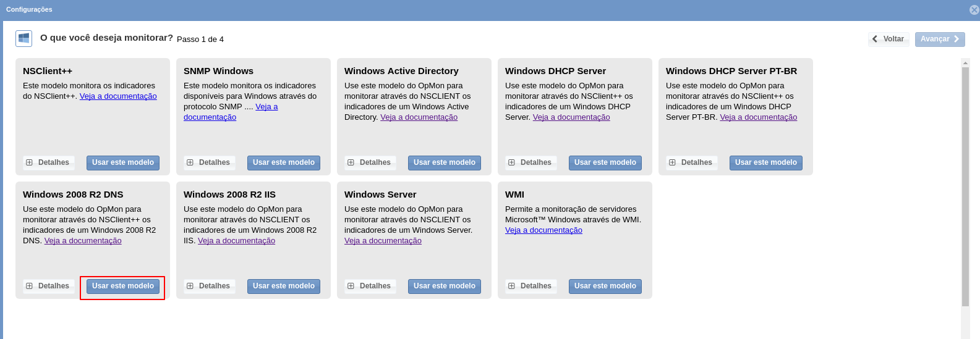Use the Windows DHCP Server model
980x339 pixels.
pos(605,162)
